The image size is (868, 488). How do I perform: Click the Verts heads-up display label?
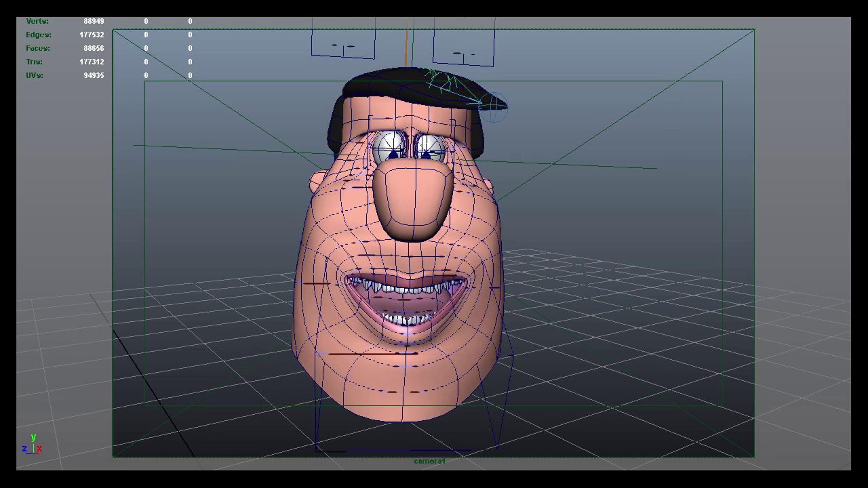pyautogui.click(x=37, y=21)
